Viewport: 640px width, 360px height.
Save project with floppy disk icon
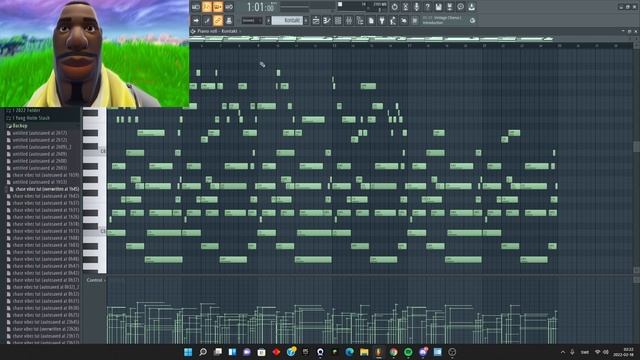[438, 7]
